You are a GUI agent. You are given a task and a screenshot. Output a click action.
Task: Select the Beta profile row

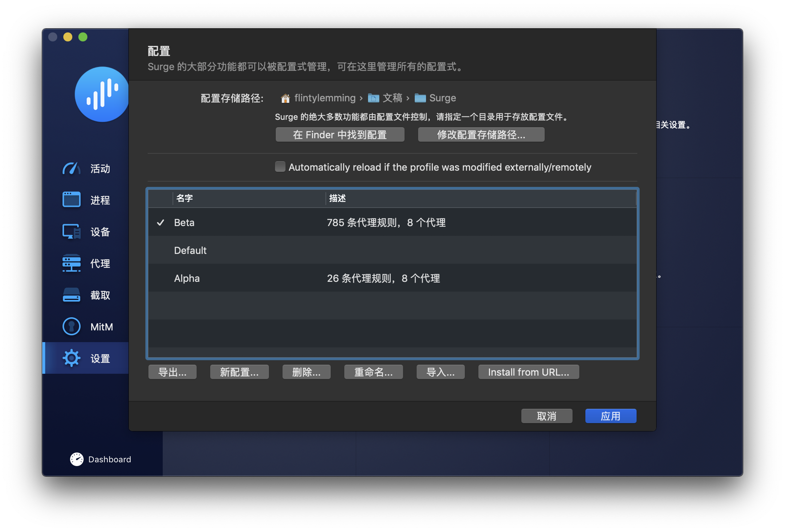click(392, 222)
